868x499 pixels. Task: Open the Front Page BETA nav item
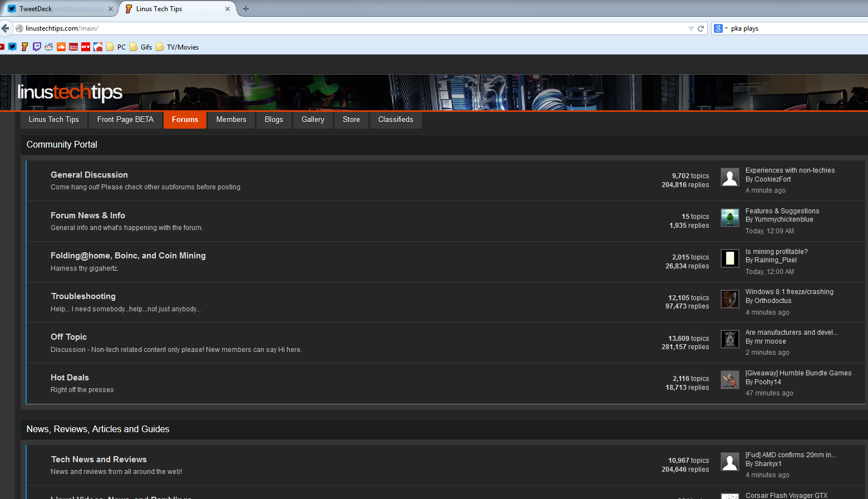point(125,120)
